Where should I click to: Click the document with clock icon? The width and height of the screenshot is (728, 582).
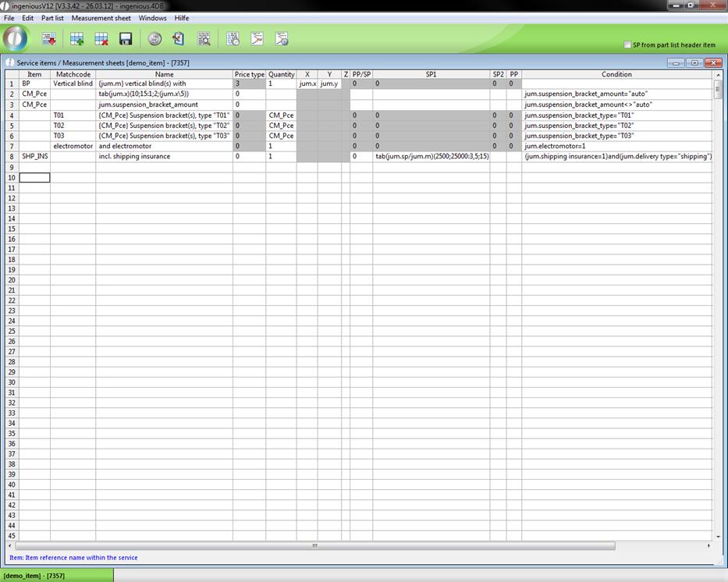tap(233, 39)
